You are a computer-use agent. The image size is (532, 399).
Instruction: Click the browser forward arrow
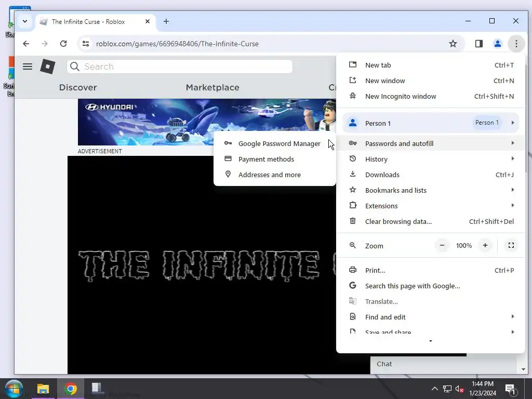[45, 44]
